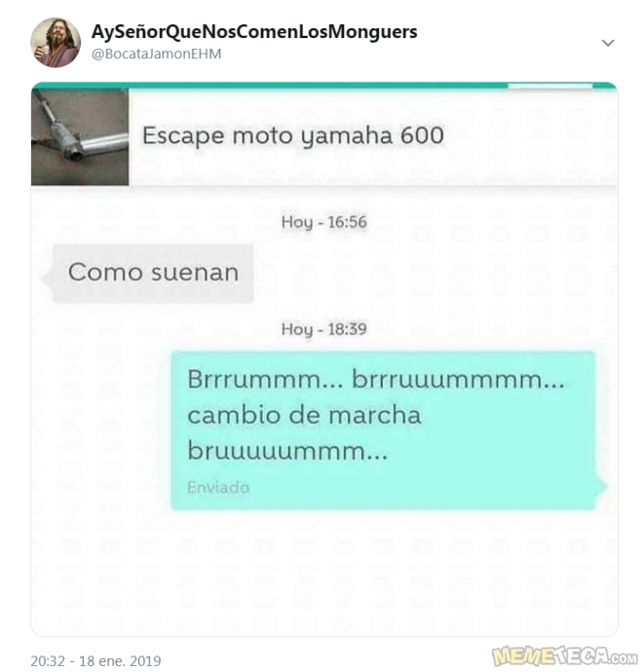The width and height of the screenshot is (643, 672).
Task: Select the tail of the received bubble
Action: (x=47, y=278)
